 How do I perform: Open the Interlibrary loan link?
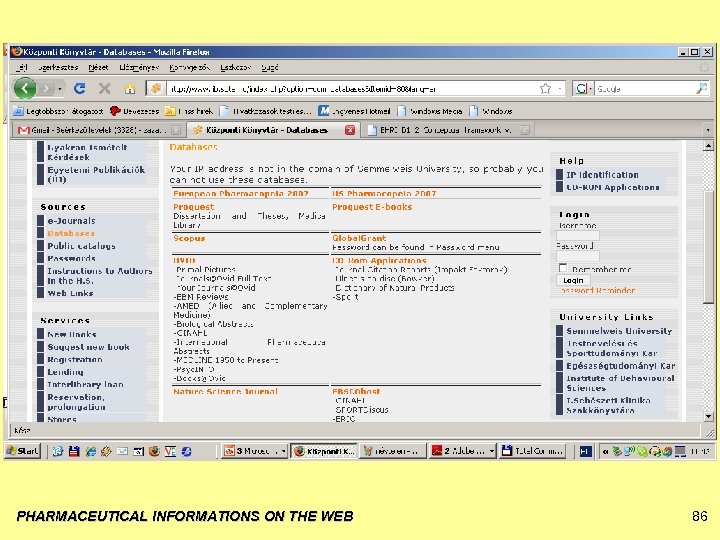(x=85, y=384)
